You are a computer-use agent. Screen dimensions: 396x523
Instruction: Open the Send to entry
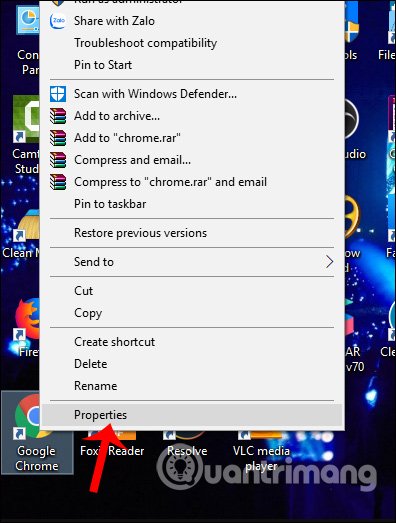click(192, 262)
